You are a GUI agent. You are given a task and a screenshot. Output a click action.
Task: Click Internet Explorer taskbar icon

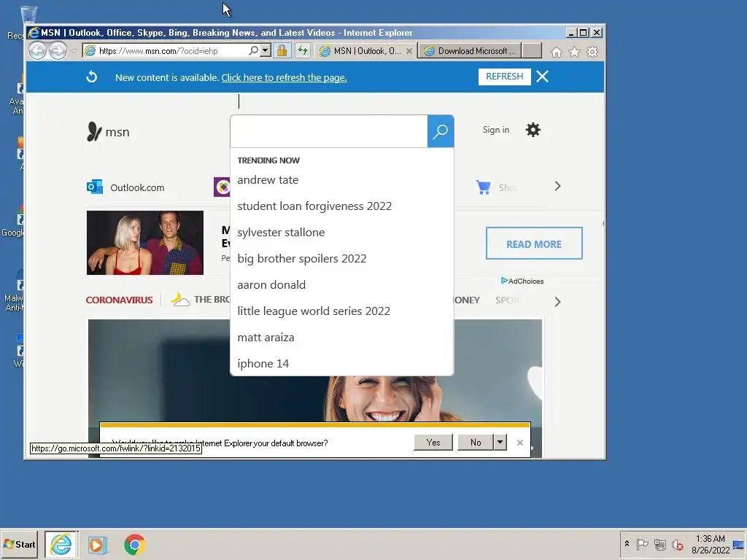tap(61, 544)
